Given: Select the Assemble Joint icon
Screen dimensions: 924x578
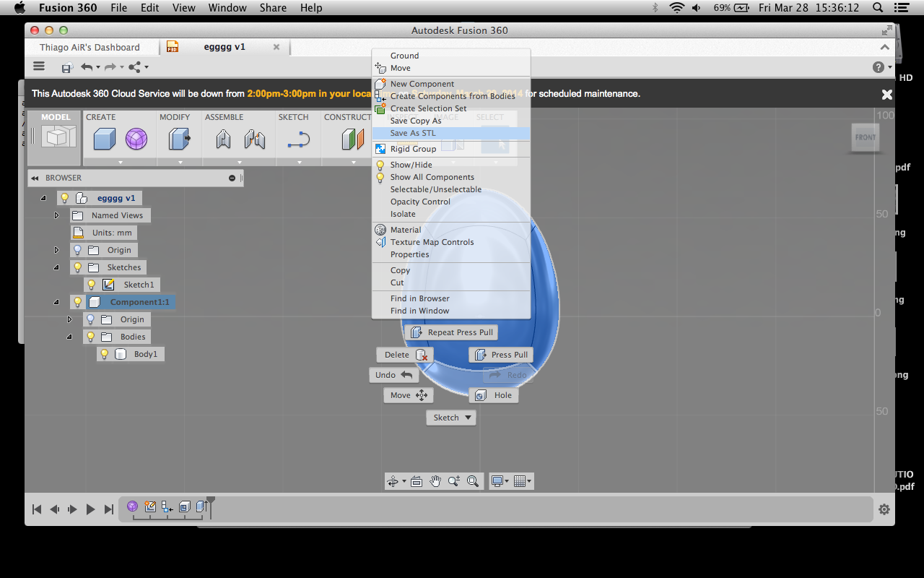Looking at the screenshot, I should coord(254,138).
